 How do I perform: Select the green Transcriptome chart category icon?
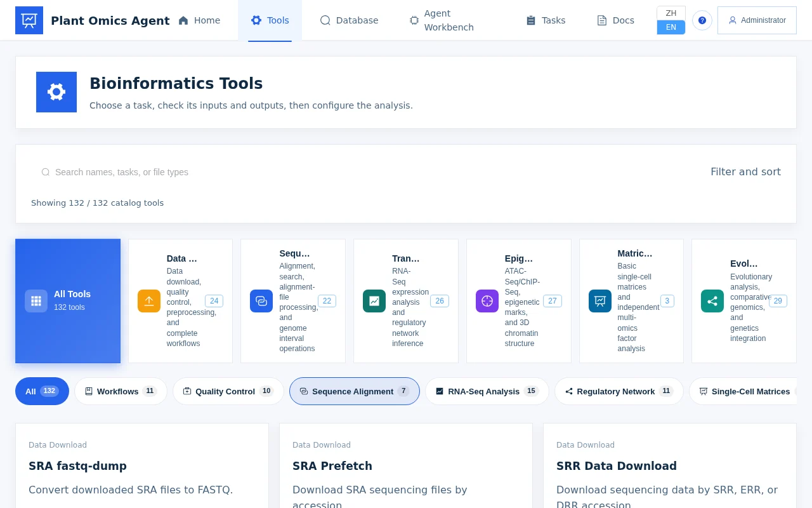click(x=374, y=301)
